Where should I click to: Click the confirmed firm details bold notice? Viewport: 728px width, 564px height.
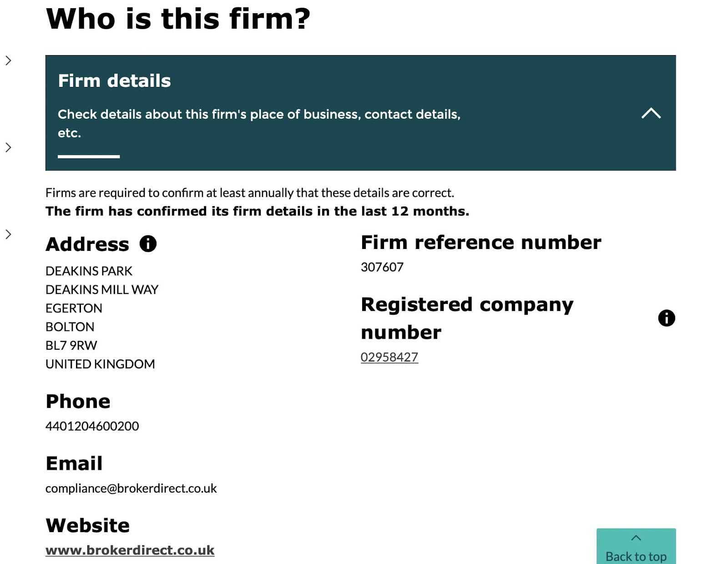[x=257, y=211]
